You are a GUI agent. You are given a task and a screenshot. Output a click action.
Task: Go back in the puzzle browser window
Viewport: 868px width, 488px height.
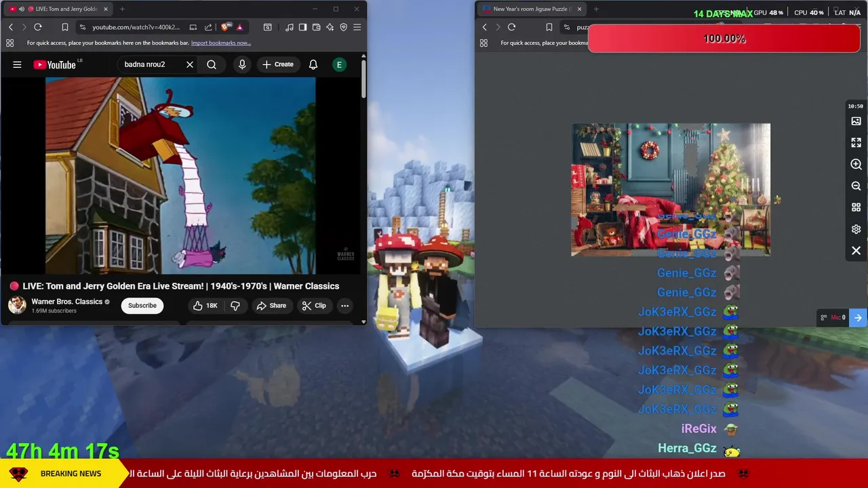[484, 27]
